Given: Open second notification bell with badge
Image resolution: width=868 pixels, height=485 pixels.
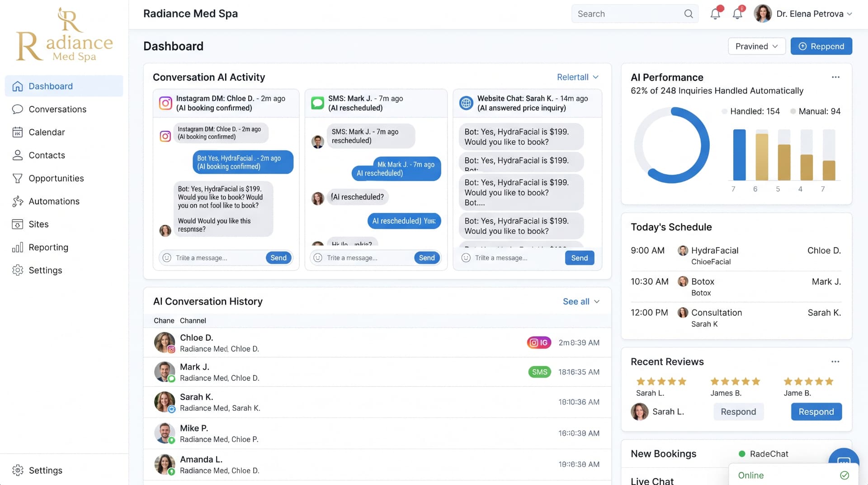Looking at the screenshot, I should click(x=738, y=13).
